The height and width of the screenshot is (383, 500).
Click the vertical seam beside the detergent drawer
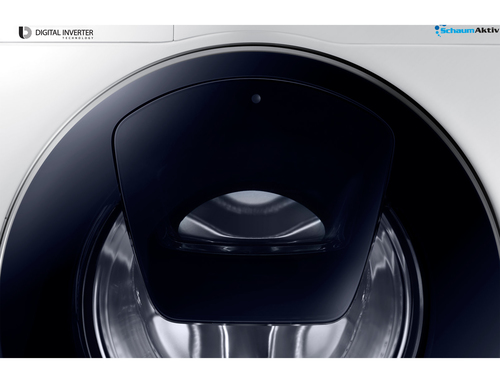click(x=174, y=33)
